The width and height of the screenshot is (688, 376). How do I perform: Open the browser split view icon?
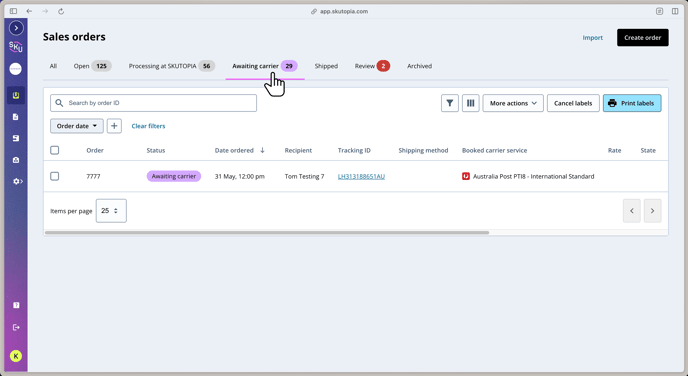click(675, 11)
